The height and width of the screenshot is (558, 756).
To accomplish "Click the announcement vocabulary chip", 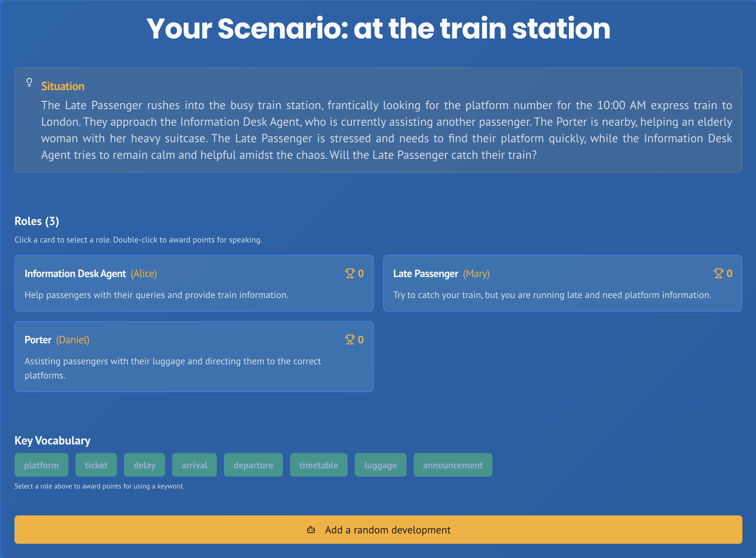I will pos(453,465).
